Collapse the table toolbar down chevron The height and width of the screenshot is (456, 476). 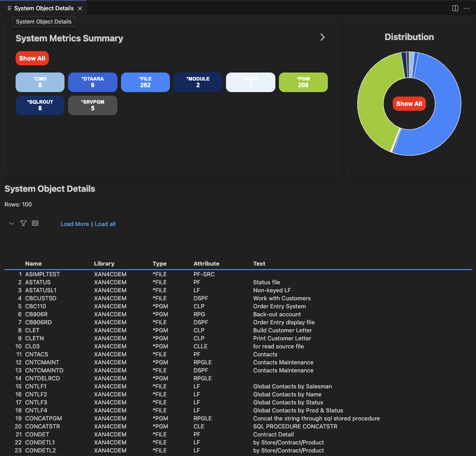pyautogui.click(x=12, y=223)
